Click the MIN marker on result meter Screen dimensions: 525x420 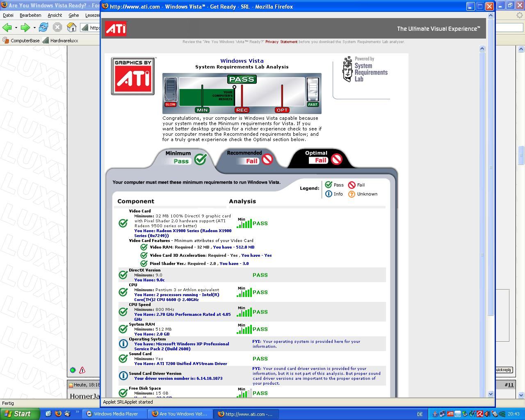coord(202,110)
